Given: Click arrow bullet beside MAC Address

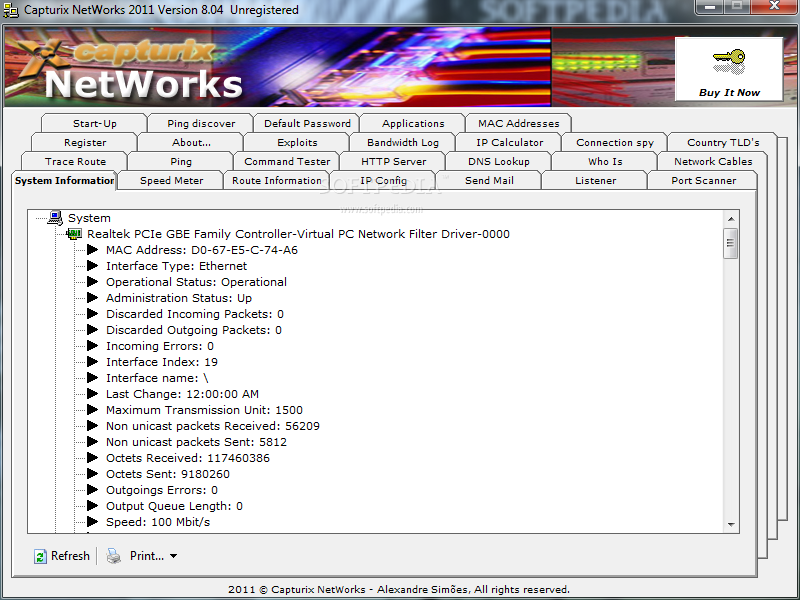Looking at the screenshot, I should (92, 250).
